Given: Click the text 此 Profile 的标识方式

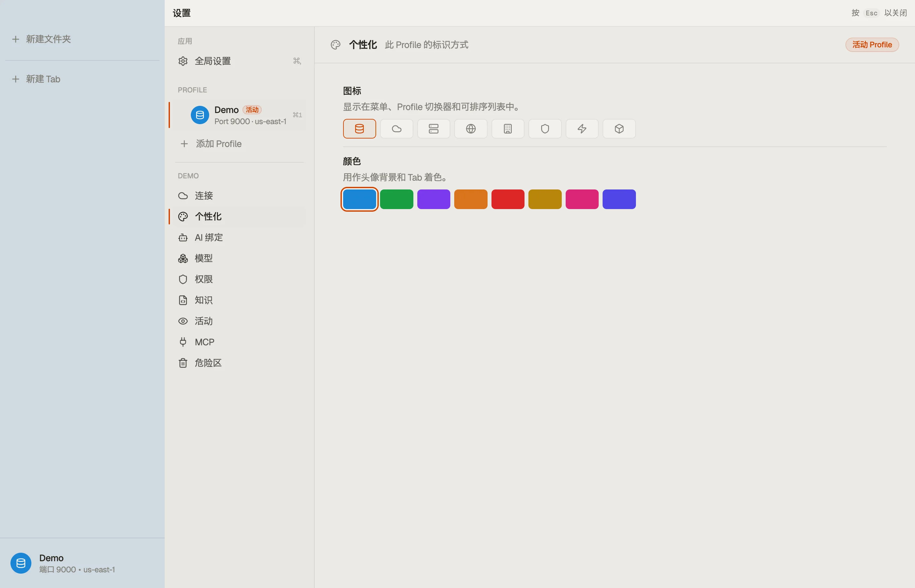Looking at the screenshot, I should point(426,45).
